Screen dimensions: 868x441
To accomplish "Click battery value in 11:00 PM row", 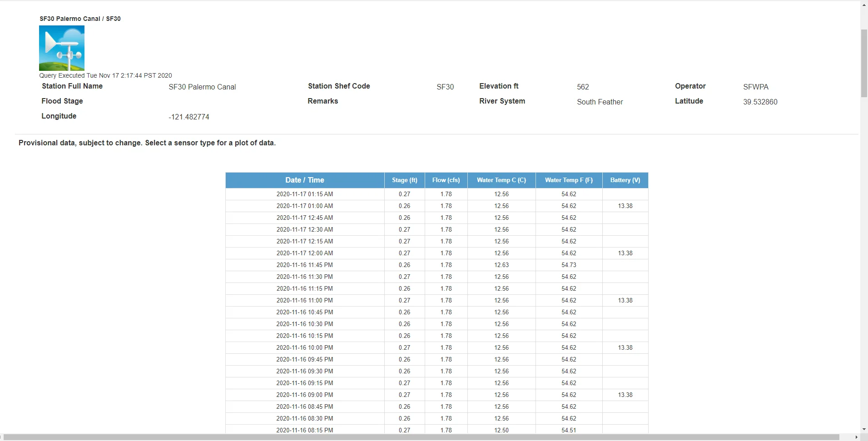I will (x=625, y=300).
